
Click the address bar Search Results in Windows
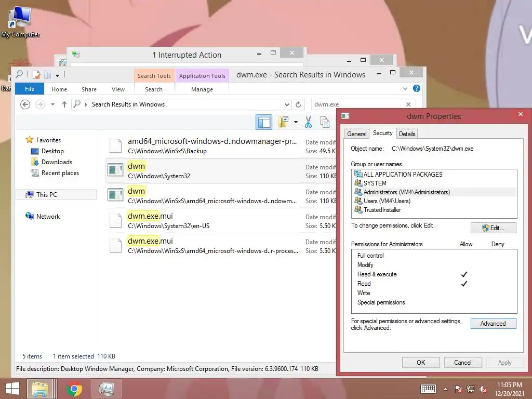[128, 104]
